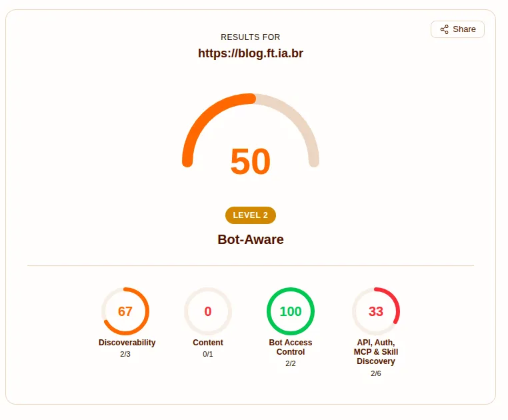Click the 0/1 count under Content
This screenshot has width=508, height=420.
click(208, 354)
